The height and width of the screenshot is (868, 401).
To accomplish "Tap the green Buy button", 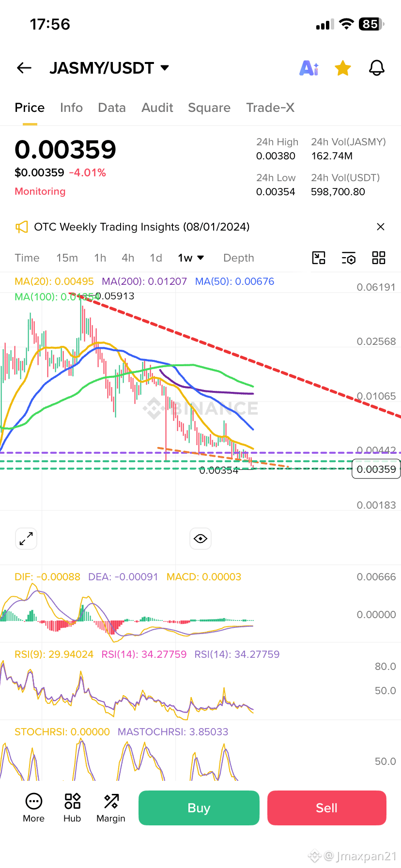I will (199, 808).
